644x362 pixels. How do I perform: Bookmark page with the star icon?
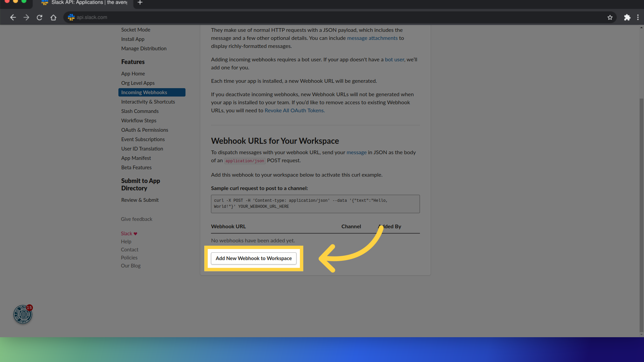coord(610,17)
